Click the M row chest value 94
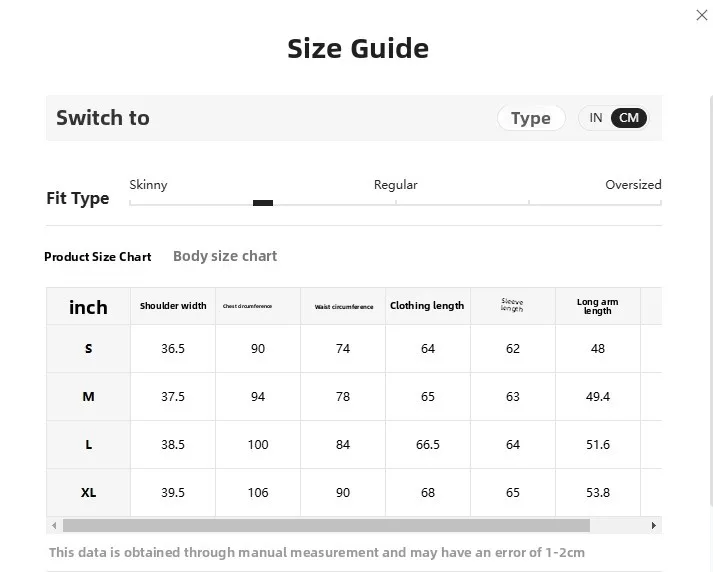Image resolution: width=713 pixels, height=572 pixels. click(258, 396)
